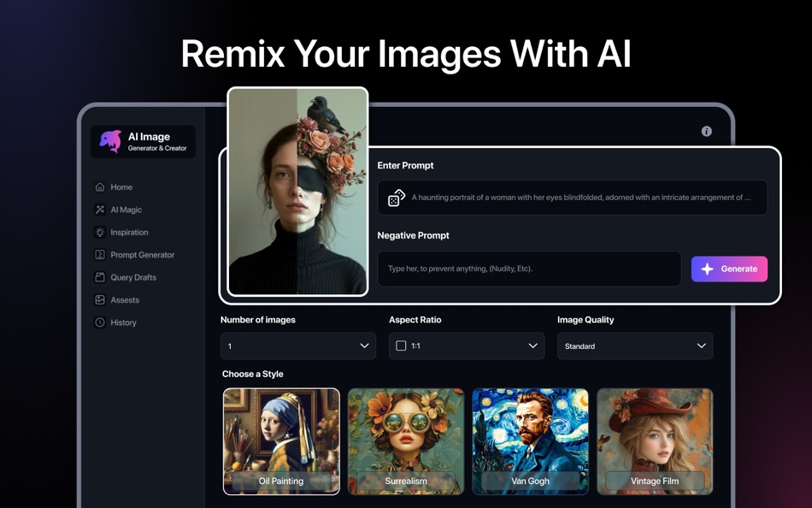
Task: Click the Generate button
Action: pyautogui.click(x=729, y=269)
